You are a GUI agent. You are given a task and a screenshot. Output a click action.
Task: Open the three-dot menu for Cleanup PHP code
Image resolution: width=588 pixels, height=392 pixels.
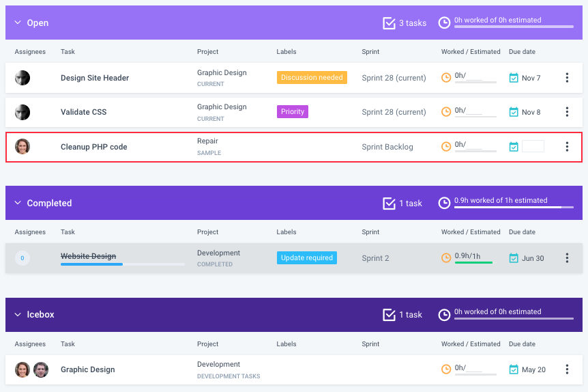[567, 146]
